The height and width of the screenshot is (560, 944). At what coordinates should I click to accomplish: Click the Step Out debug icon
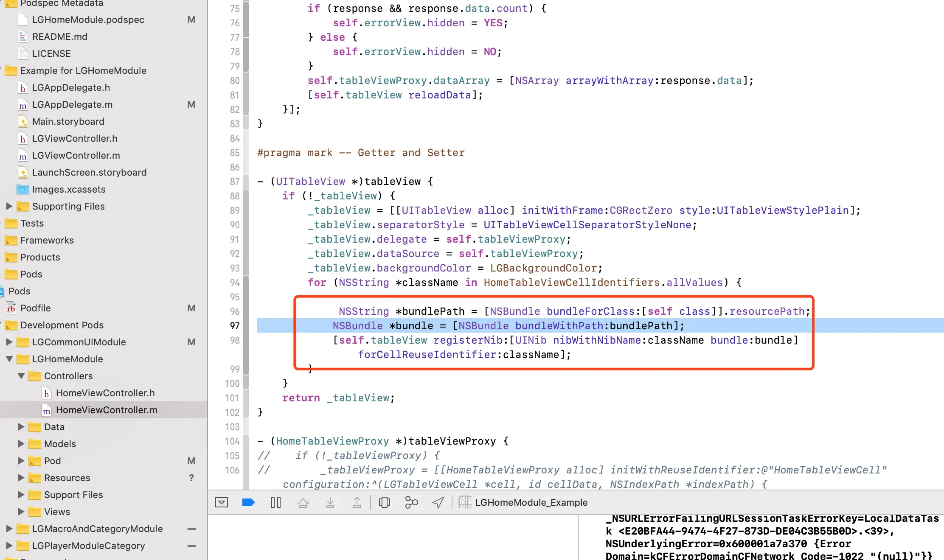pos(357,503)
